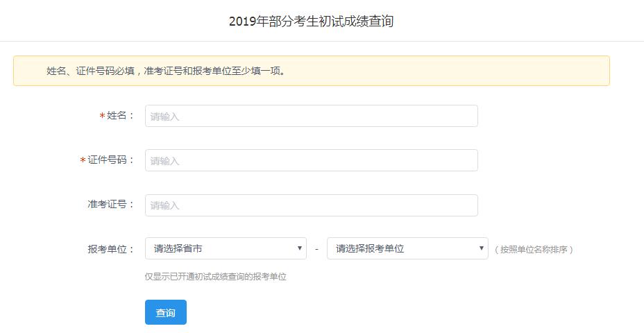The height and width of the screenshot is (333, 644).
Task: Click the arrow on the province dropdown
Action: (x=300, y=248)
